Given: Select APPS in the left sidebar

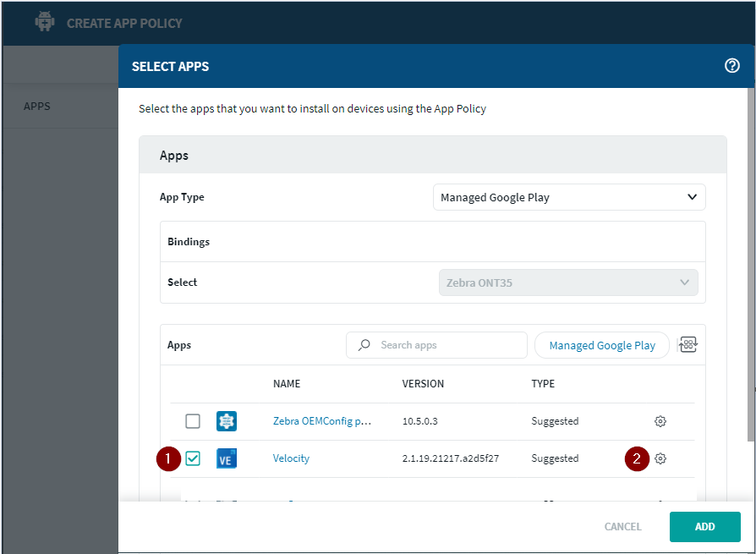Looking at the screenshot, I should 36,106.
